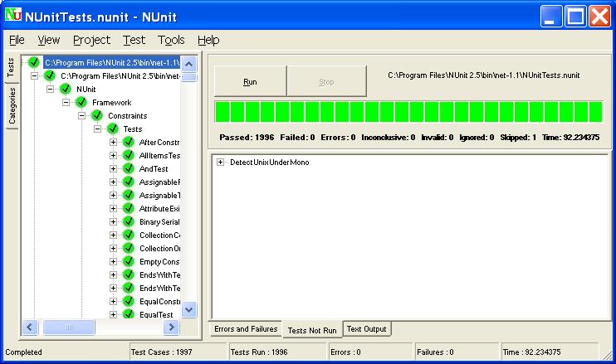Click the Stop button

click(x=326, y=81)
